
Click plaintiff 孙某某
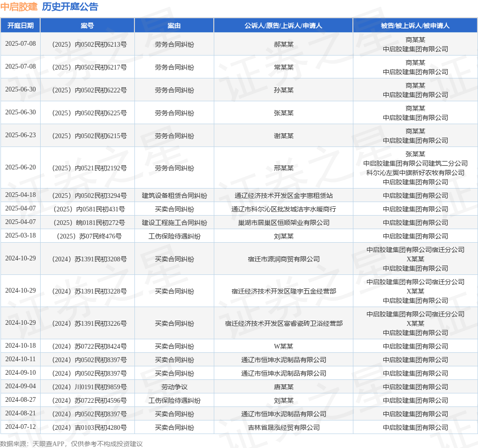(283, 90)
